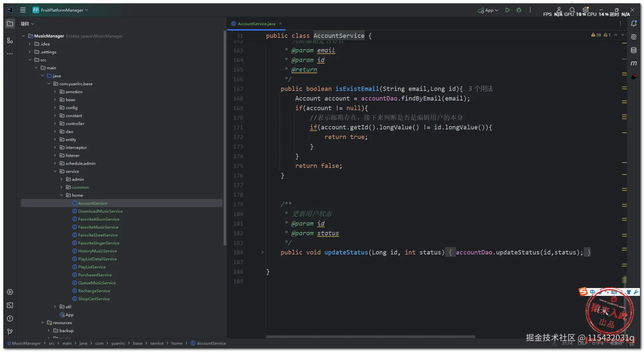Viewport: 644px width, 352px height.
Task: Open the 项目 view dropdown
Action: tap(27, 24)
